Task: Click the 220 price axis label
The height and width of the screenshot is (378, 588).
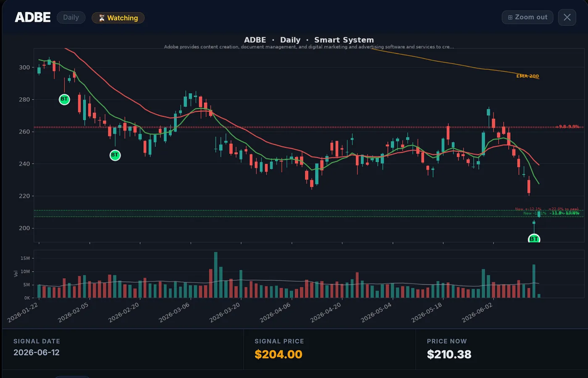Action: coord(24,196)
